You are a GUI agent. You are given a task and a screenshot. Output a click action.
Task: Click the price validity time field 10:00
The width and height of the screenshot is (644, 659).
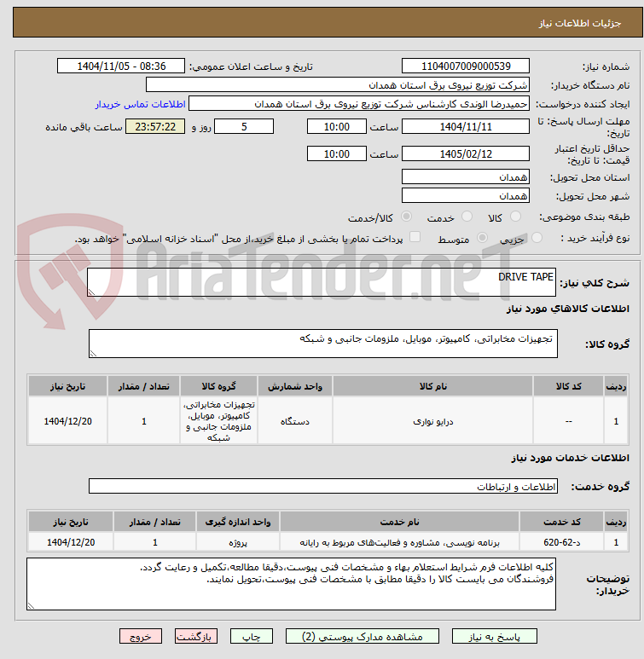pos(337,153)
